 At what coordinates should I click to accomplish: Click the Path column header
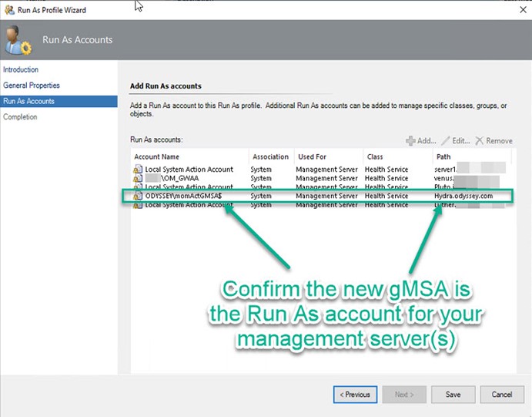pyautogui.click(x=442, y=156)
